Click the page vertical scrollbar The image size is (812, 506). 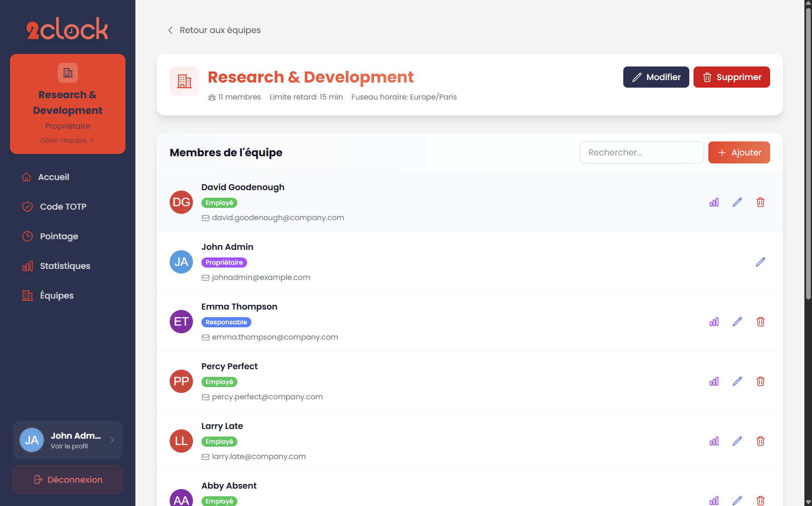tap(808, 169)
